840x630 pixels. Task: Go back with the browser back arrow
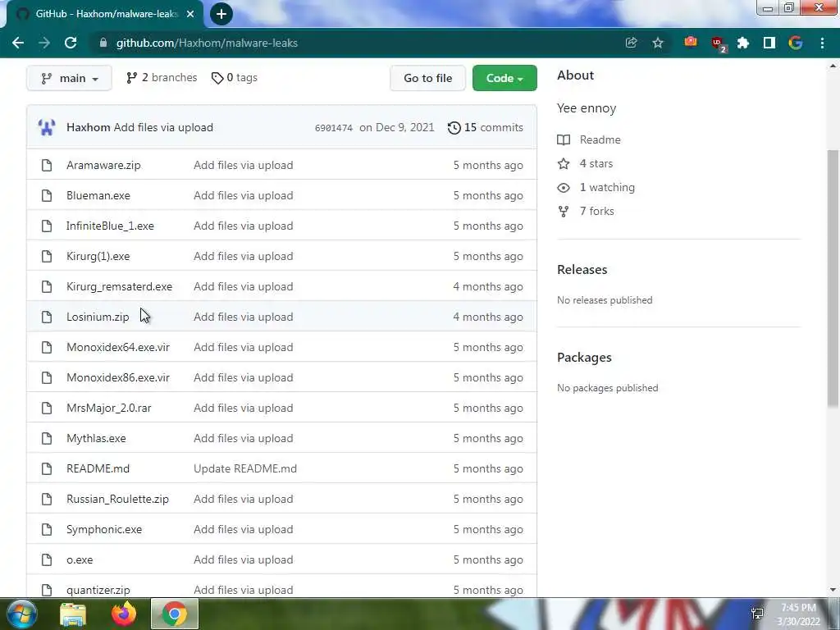point(18,43)
